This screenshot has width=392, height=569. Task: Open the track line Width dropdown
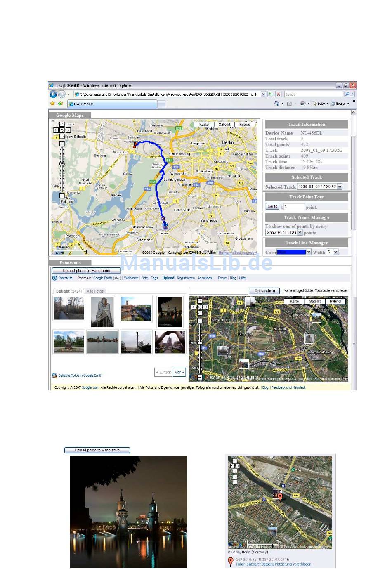pos(335,252)
